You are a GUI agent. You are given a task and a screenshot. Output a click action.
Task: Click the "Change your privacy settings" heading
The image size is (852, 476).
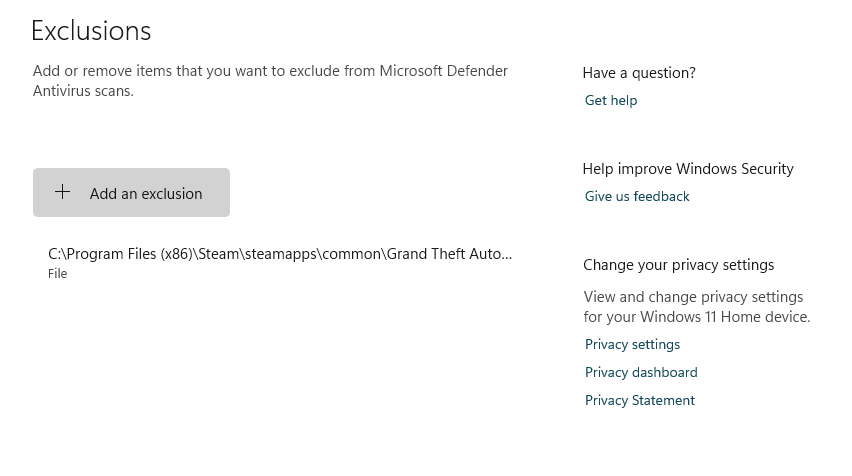pos(679,265)
